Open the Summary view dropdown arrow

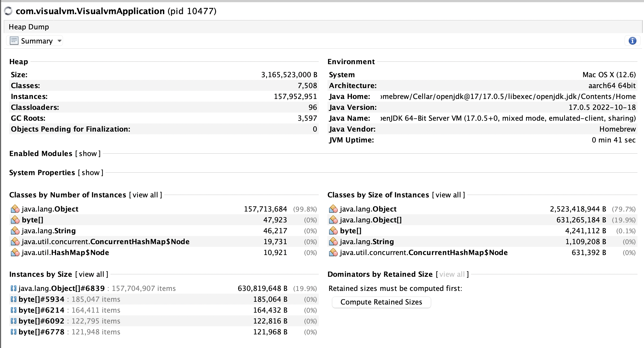click(59, 41)
